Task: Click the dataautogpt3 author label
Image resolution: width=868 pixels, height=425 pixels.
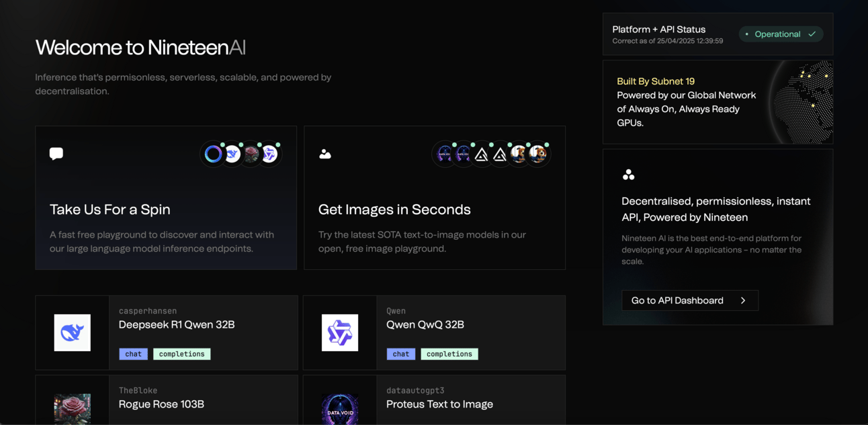Action: coord(415,390)
